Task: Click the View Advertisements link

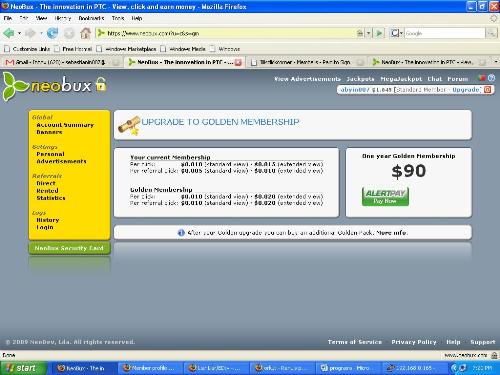Action: click(x=308, y=79)
